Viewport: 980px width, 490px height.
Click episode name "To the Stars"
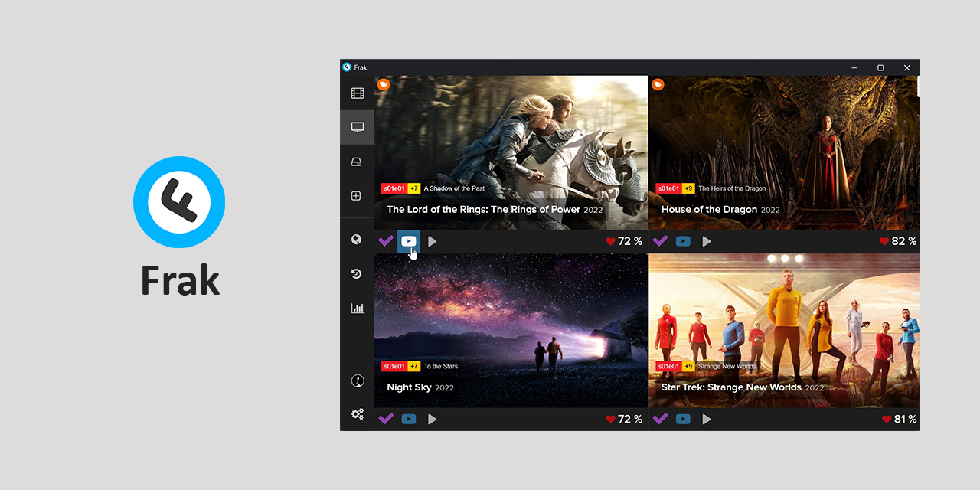[x=441, y=366]
